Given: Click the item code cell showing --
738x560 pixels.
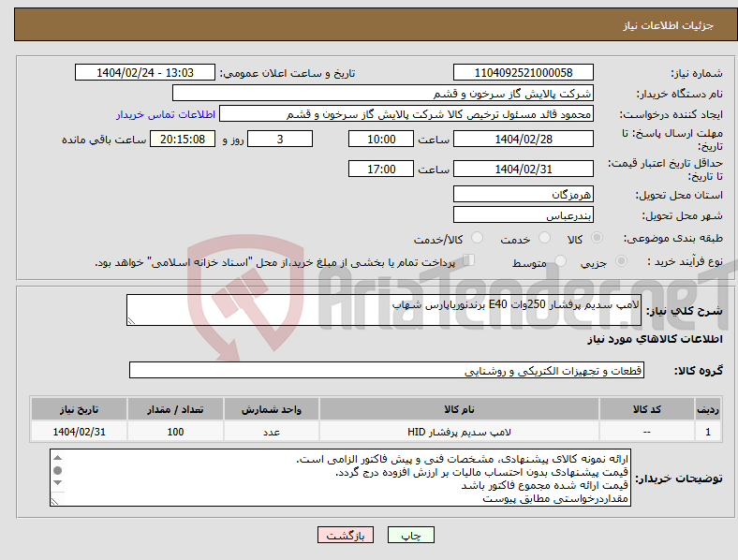Looking at the screenshot, I should click(x=647, y=432).
